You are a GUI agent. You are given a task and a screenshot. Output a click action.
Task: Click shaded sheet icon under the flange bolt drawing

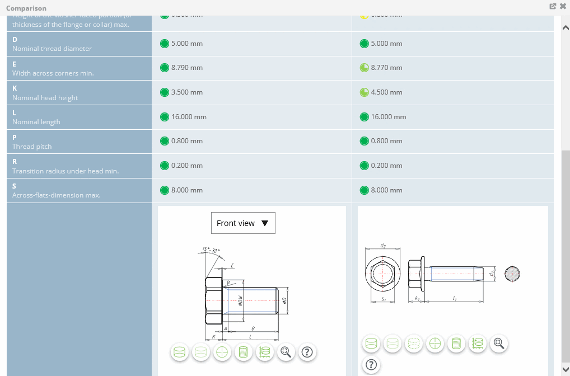(x=456, y=343)
